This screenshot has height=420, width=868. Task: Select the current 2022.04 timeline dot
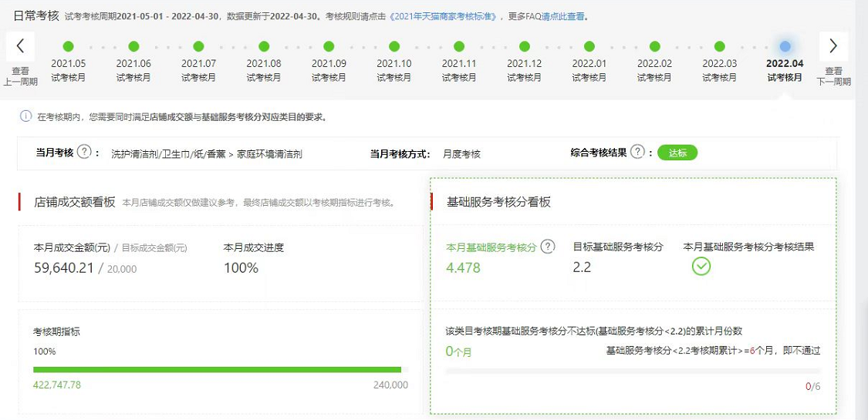[785, 46]
